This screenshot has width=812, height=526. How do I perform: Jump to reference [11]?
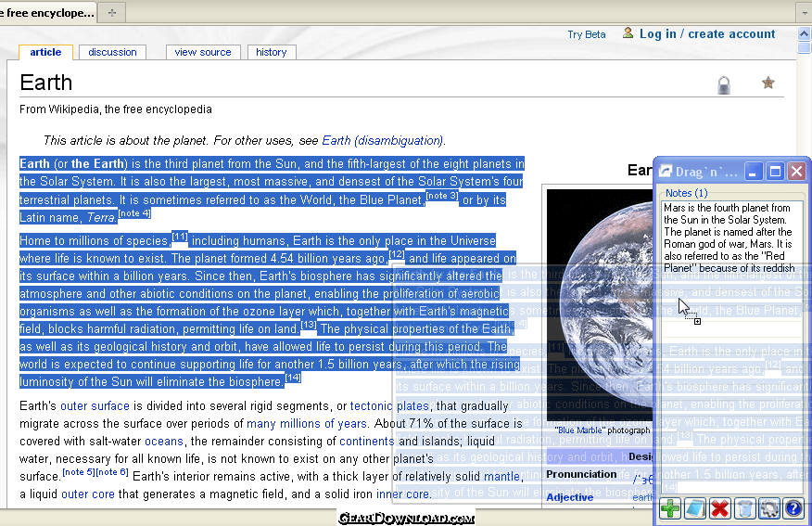180,237
